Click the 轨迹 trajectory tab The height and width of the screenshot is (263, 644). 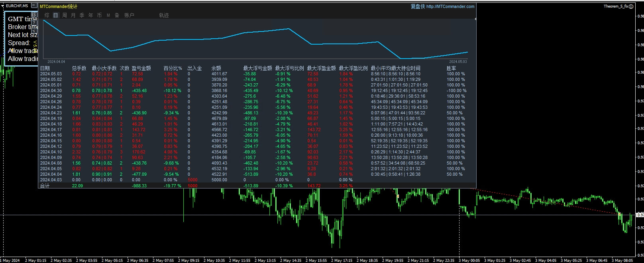coord(164,15)
